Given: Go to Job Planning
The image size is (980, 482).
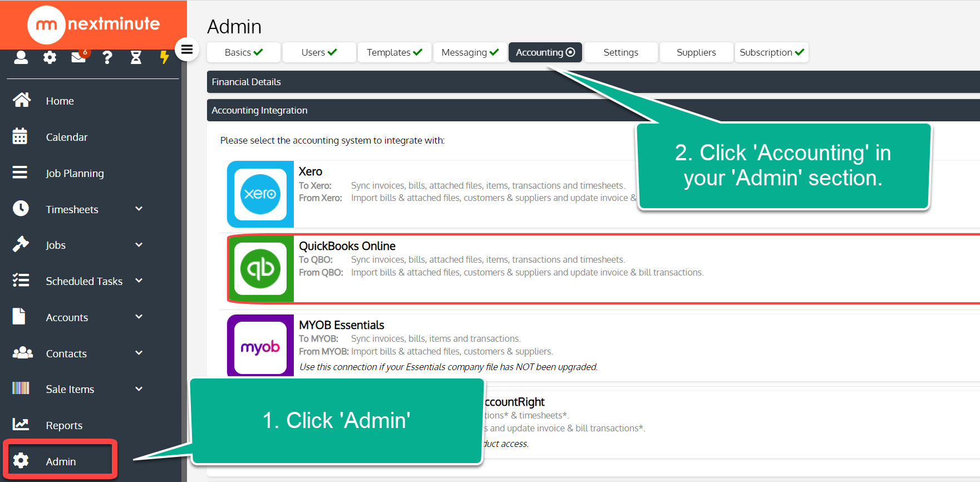Looking at the screenshot, I should (75, 173).
